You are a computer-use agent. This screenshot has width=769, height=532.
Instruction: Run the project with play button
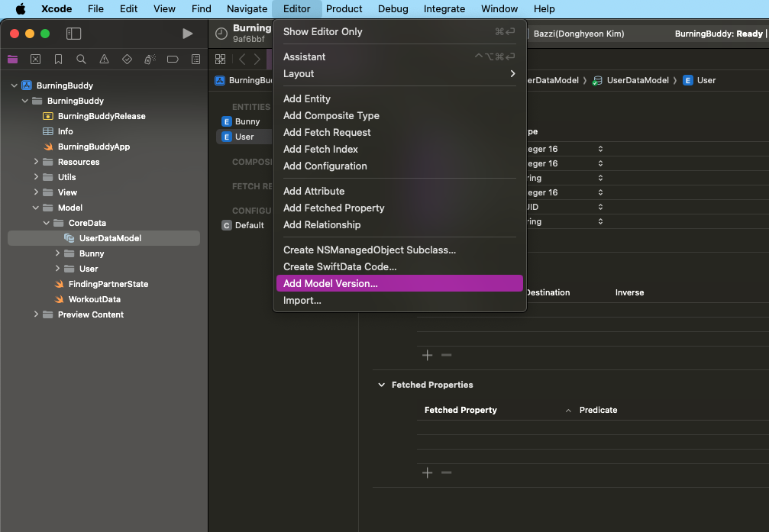[187, 34]
